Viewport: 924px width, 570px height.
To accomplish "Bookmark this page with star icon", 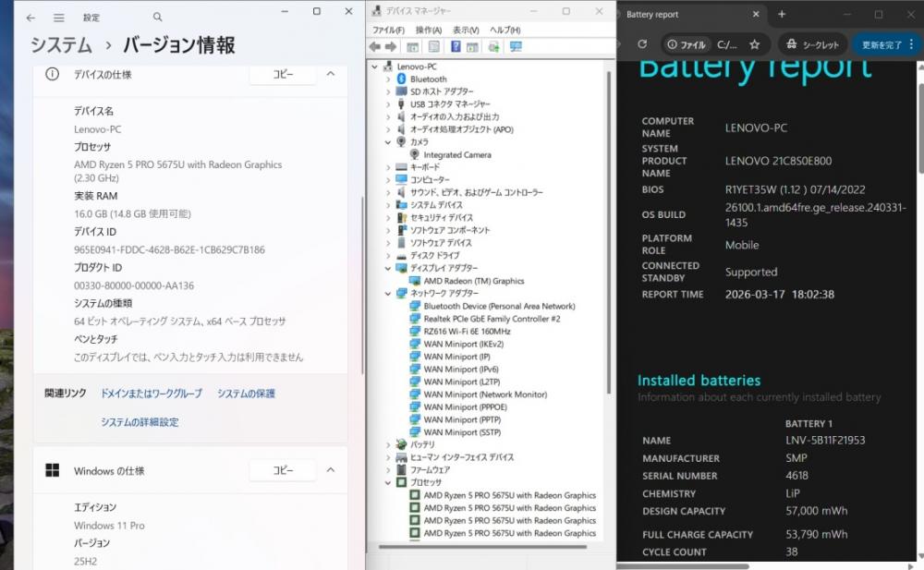I will pos(754,44).
